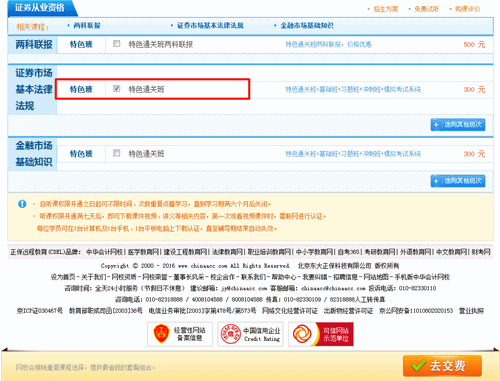Click the 营业执照 footer link
Viewport: 500px width, 381px height.
(471, 311)
